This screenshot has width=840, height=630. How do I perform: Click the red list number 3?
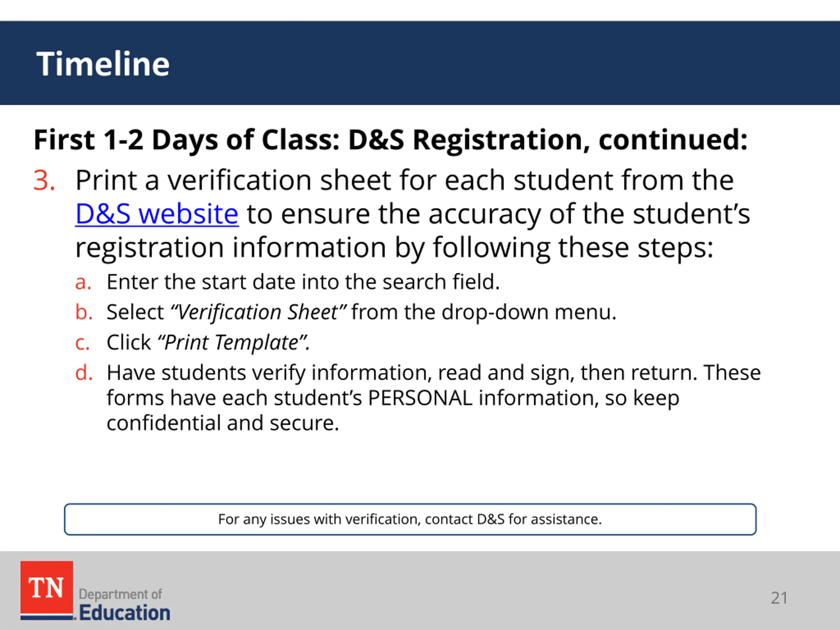point(44,180)
